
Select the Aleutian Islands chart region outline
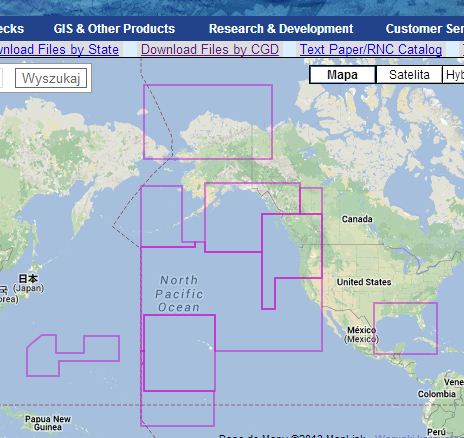coord(168,216)
